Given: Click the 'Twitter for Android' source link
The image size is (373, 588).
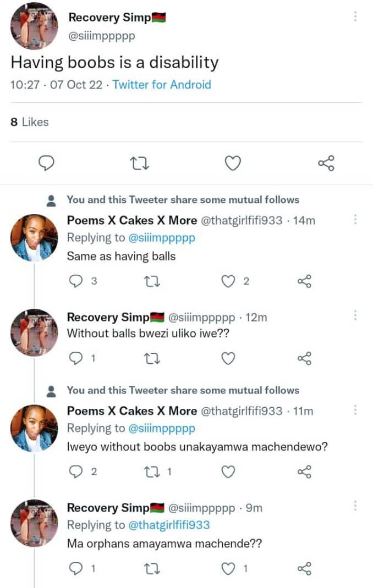Looking at the screenshot, I should click(162, 85).
